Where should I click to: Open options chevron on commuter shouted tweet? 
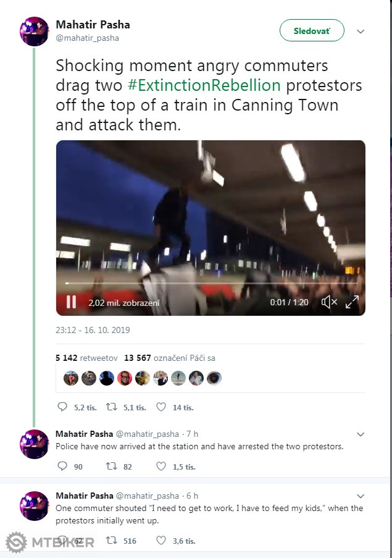pyautogui.click(x=361, y=496)
